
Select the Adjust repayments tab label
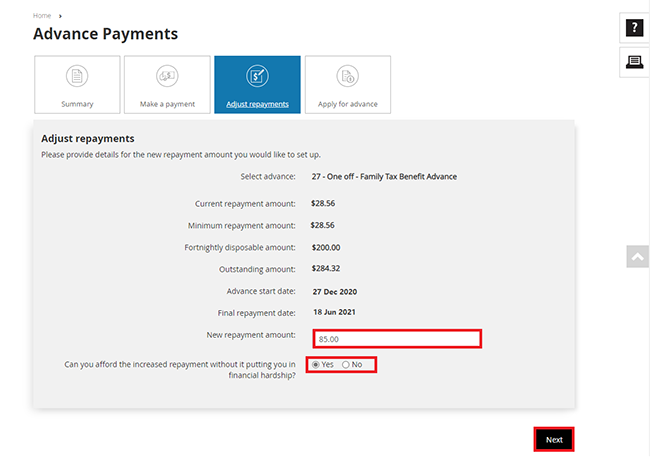pos(257,104)
